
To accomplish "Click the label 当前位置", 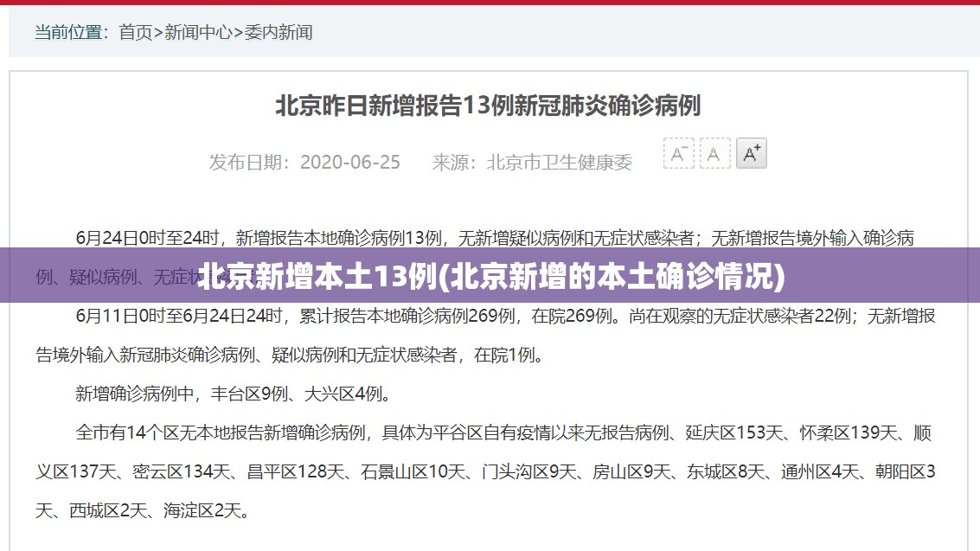I will point(68,32).
